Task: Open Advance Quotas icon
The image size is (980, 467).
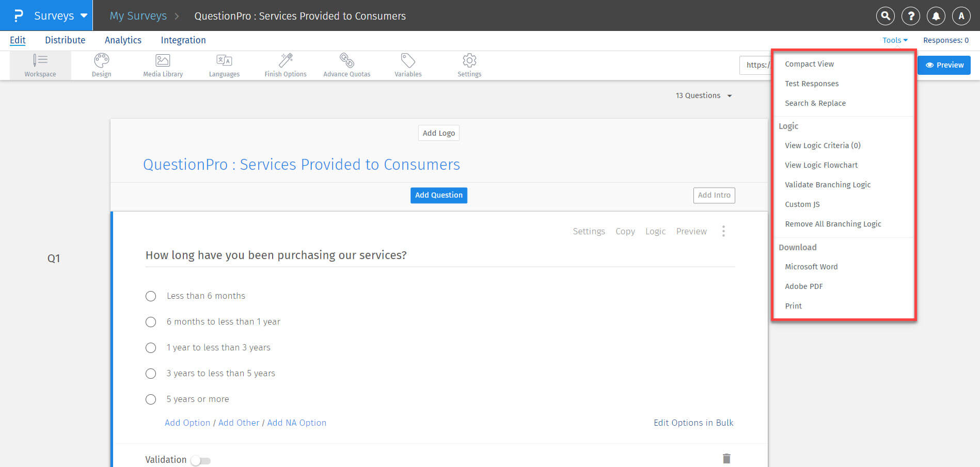Action: click(x=346, y=61)
